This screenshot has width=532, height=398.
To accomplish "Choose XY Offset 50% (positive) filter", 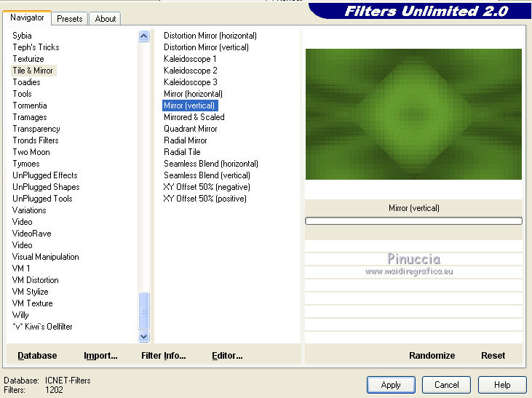I will [x=205, y=199].
